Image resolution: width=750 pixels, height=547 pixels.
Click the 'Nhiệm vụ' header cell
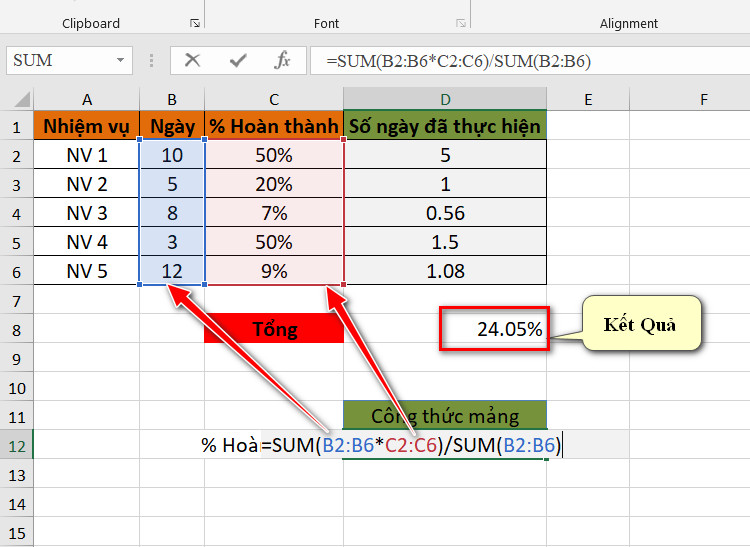click(x=87, y=126)
